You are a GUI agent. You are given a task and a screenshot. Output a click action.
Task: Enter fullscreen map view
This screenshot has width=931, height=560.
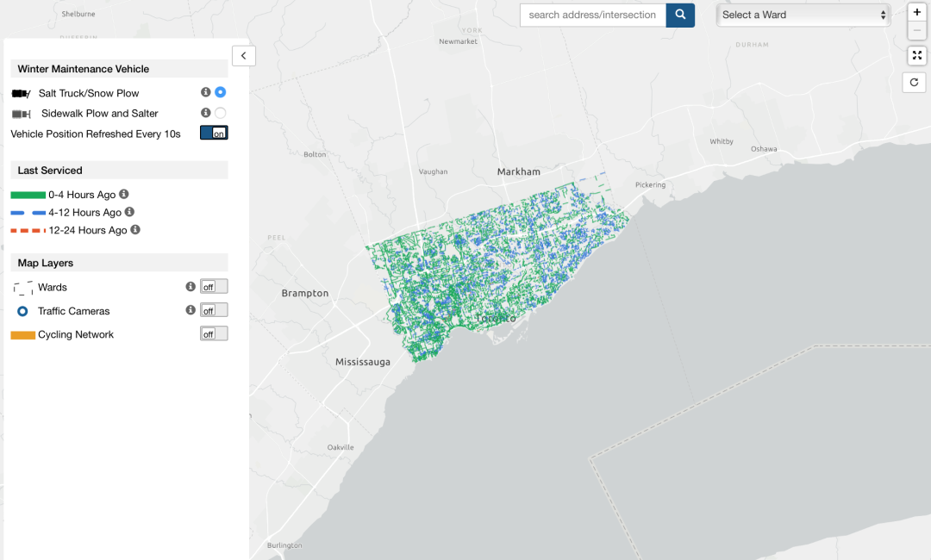(x=916, y=55)
